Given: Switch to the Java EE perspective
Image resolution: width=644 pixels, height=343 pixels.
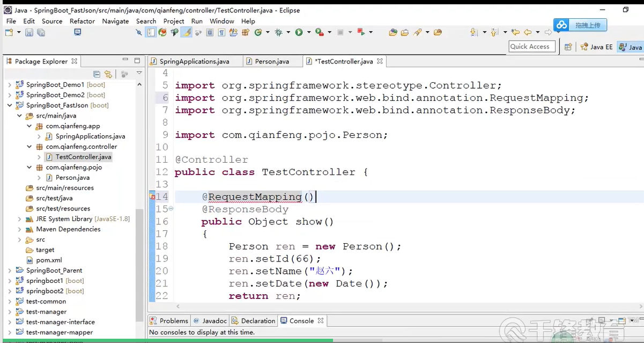Looking at the screenshot, I should 596,47.
